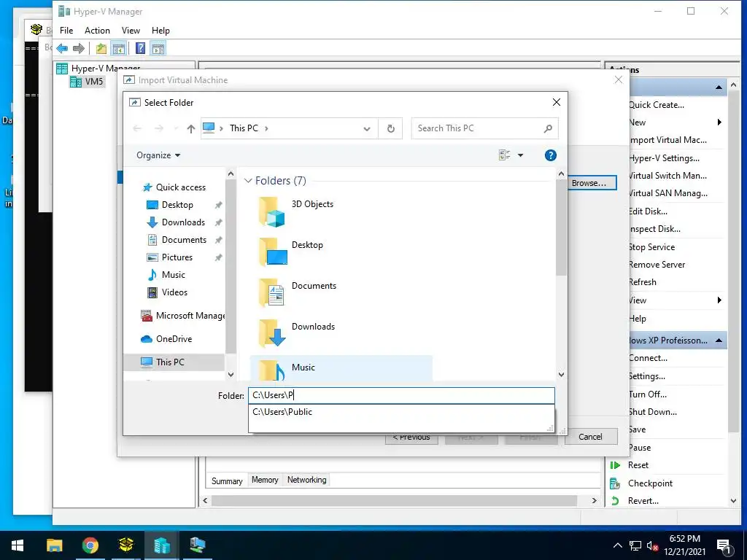Click Hyper-V Settings... action
Viewport: 747px width, 560px height.
click(664, 158)
